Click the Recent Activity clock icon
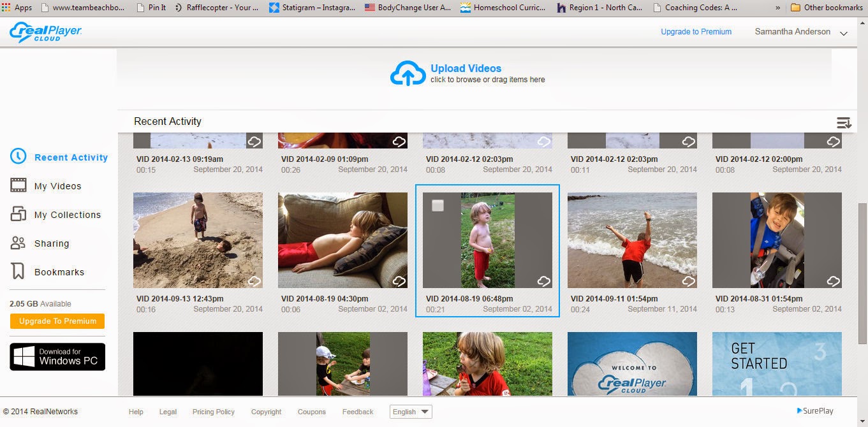The height and width of the screenshot is (427, 868). click(x=18, y=157)
